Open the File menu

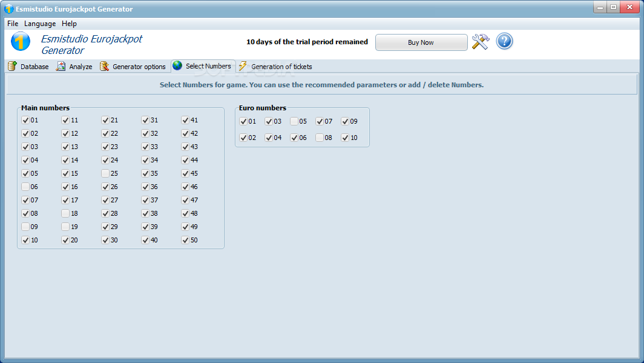13,24
